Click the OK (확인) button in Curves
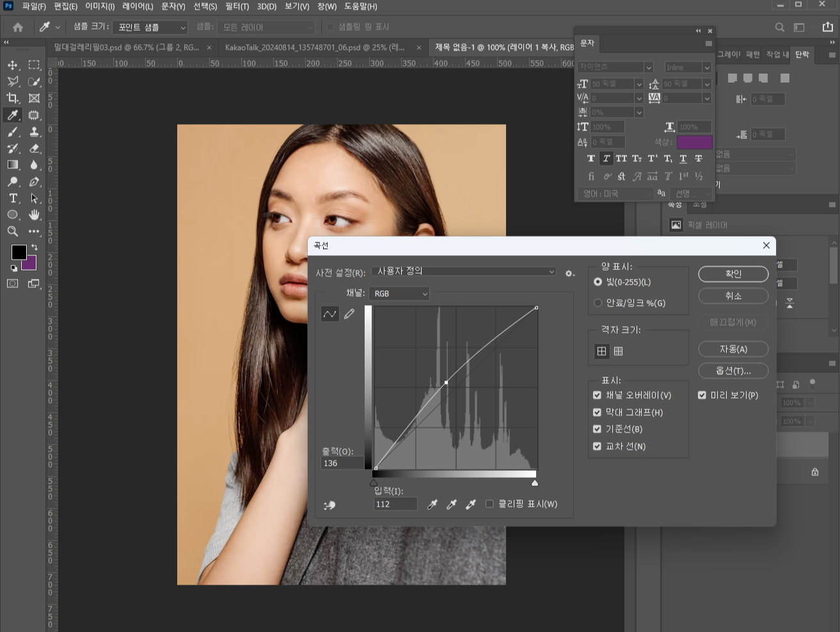The image size is (840, 632). pyautogui.click(x=733, y=274)
